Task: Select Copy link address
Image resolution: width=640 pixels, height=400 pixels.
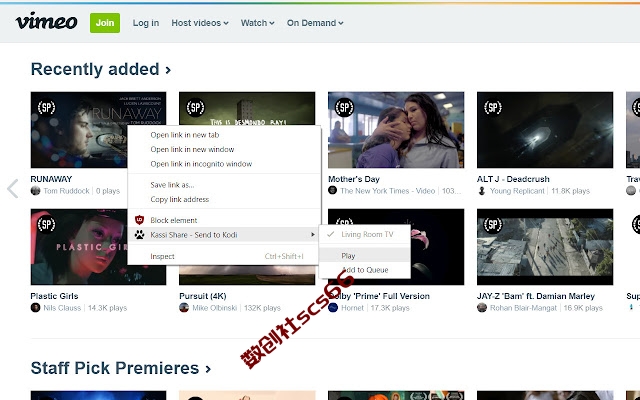Action: 224,200
